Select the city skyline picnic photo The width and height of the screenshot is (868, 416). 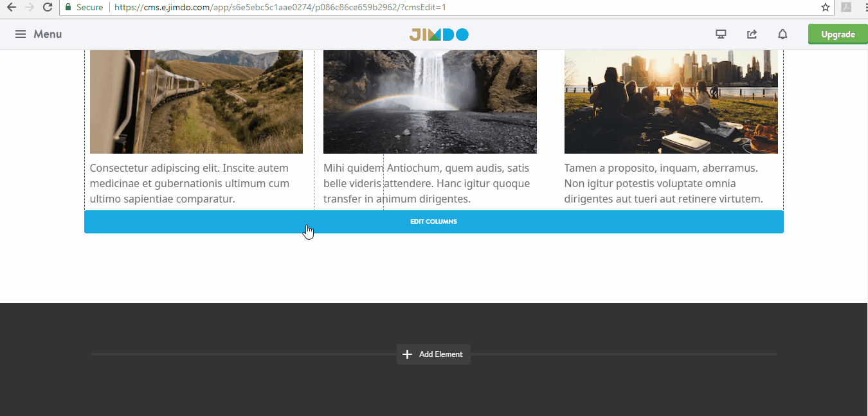[671, 102]
